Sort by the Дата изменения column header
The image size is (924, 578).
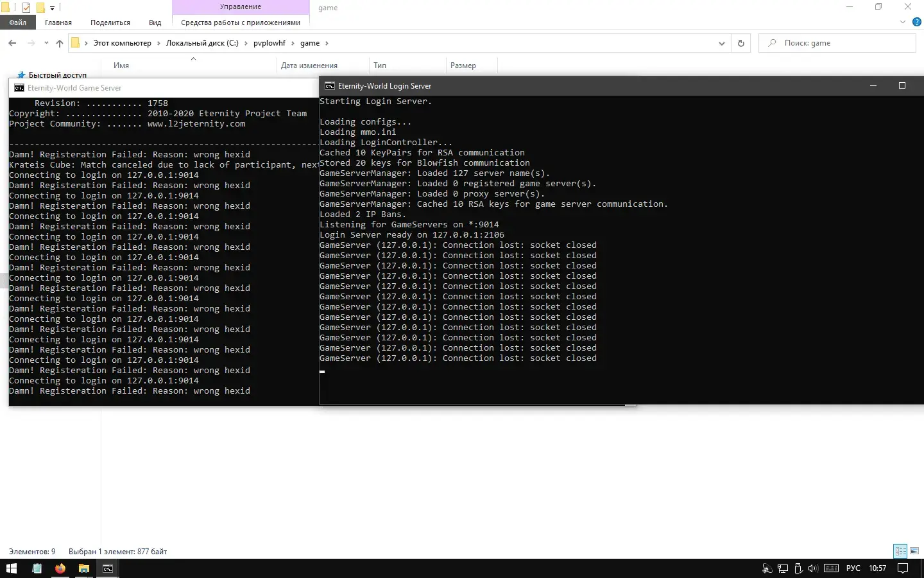[309, 66]
